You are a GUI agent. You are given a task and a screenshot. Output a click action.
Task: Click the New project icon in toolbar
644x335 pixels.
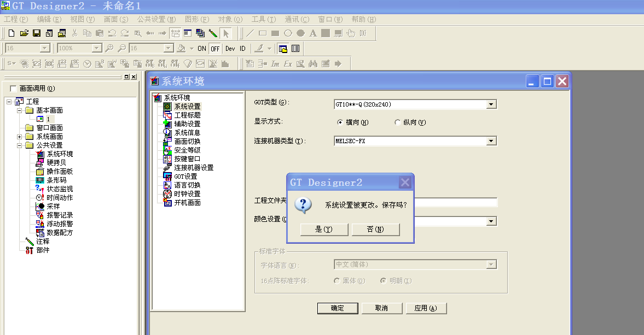click(11, 33)
